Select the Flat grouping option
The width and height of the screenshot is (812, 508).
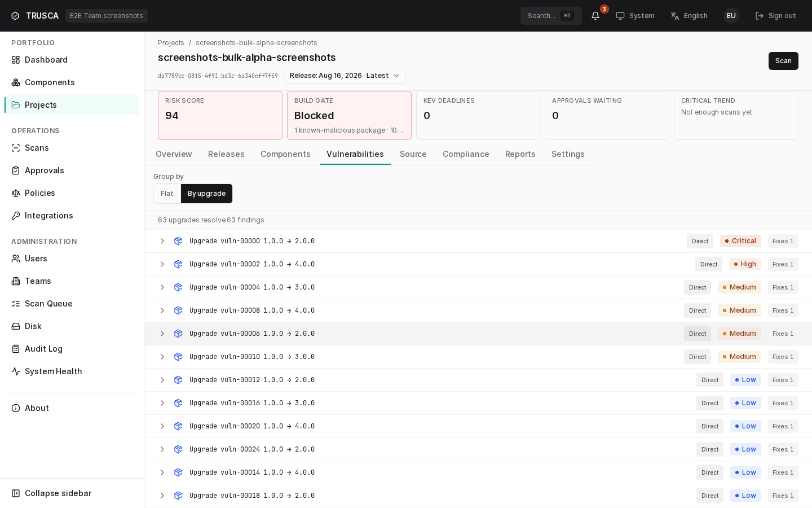point(167,194)
